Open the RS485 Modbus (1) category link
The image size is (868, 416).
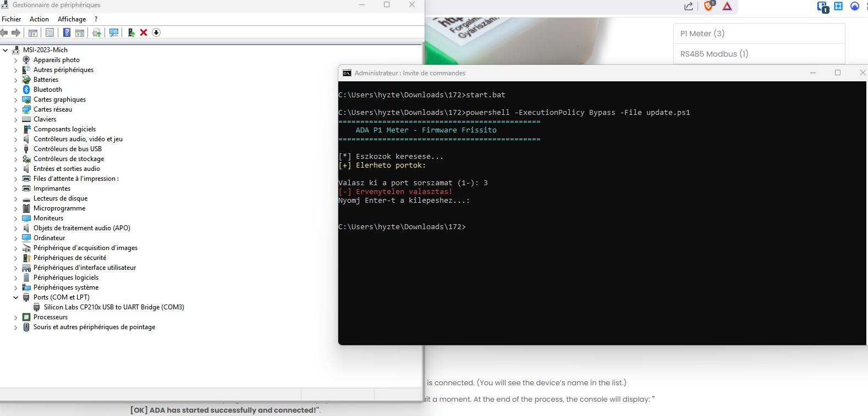click(714, 54)
